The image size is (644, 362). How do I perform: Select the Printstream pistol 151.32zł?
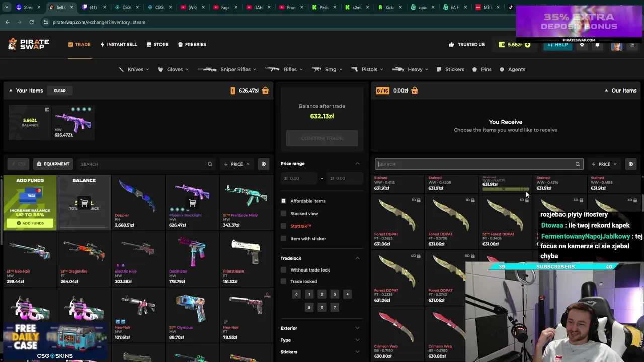pyautogui.click(x=247, y=259)
